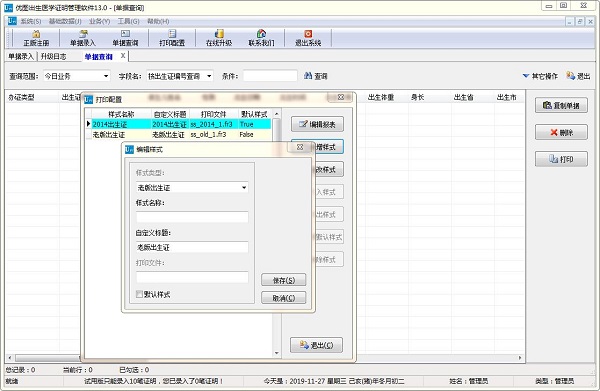Click the 打印文件 text field
This screenshot has width=600, height=391.
click(192, 277)
